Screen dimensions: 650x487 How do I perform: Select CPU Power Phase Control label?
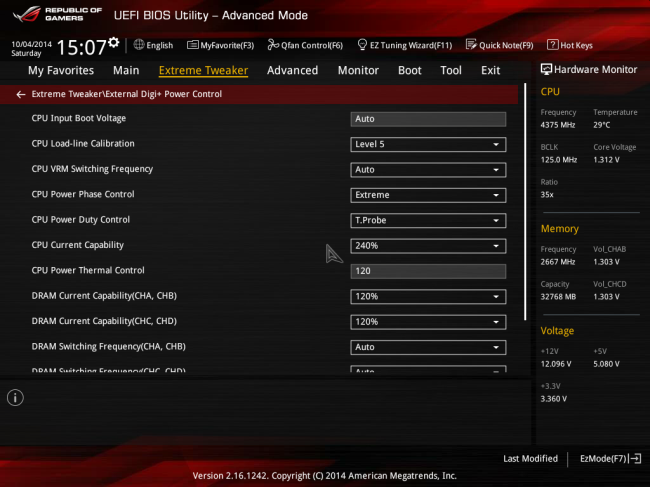tap(83, 194)
